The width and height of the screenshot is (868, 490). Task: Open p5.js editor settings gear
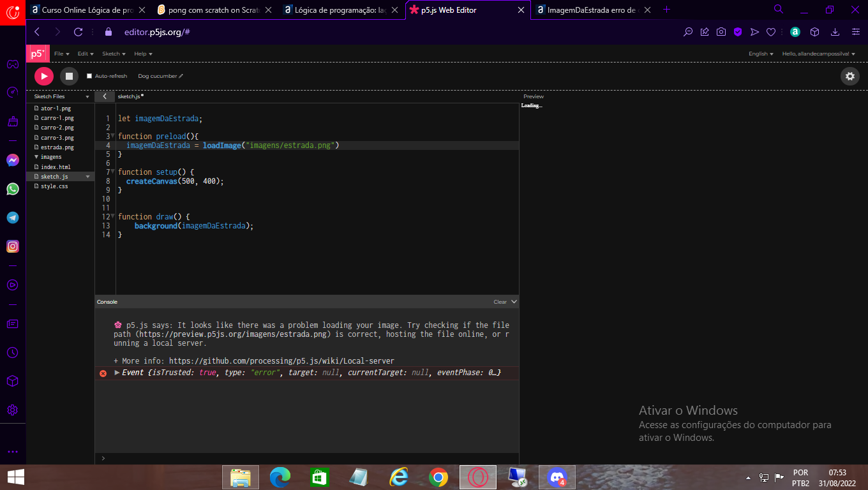850,76
